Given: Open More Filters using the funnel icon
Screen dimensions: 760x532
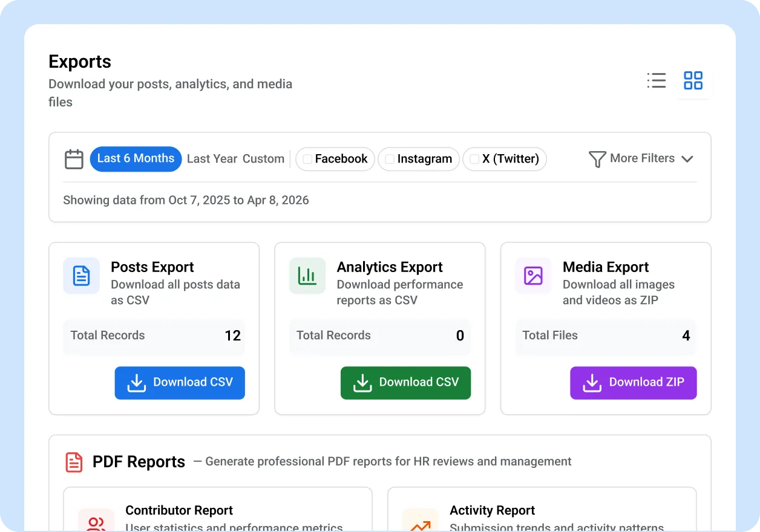Looking at the screenshot, I should [597, 158].
